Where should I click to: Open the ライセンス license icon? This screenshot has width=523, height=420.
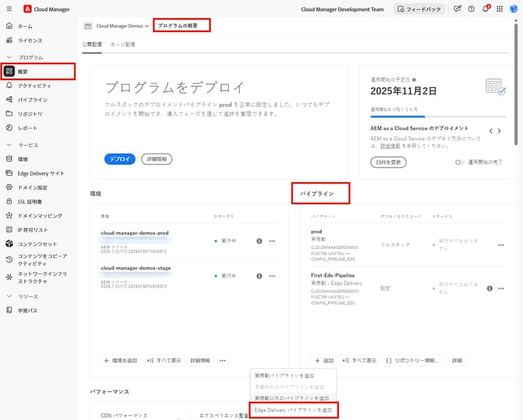click(x=9, y=40)
